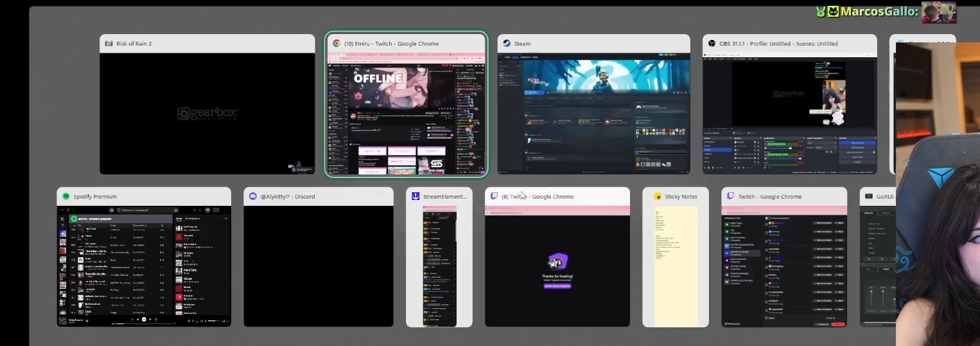The width and height of the screenshot is (980, 346).
Task: Switch to the OBS 31.1.1 window preview
Action: click(x=790, y=114)
